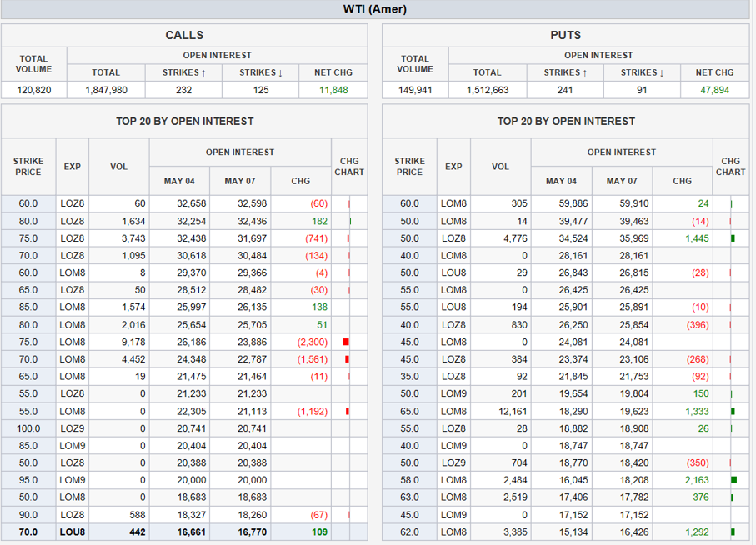Click green change bar for 80.0 LOZ8 call

[350, 221]
